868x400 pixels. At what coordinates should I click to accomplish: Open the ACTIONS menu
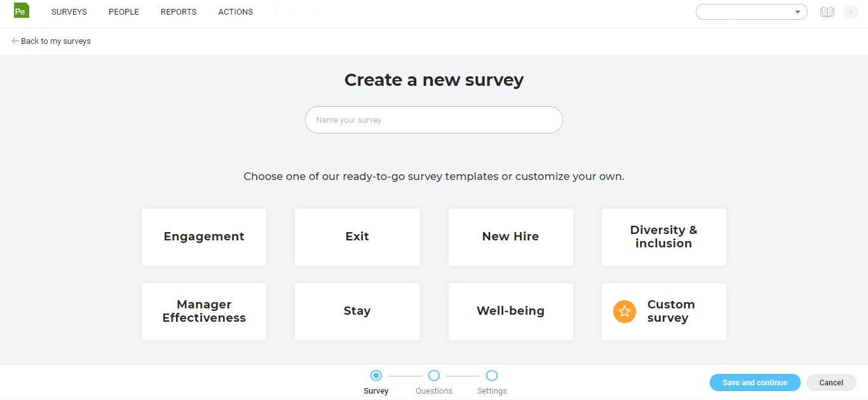pyautogui.click(x=235, y=11)
